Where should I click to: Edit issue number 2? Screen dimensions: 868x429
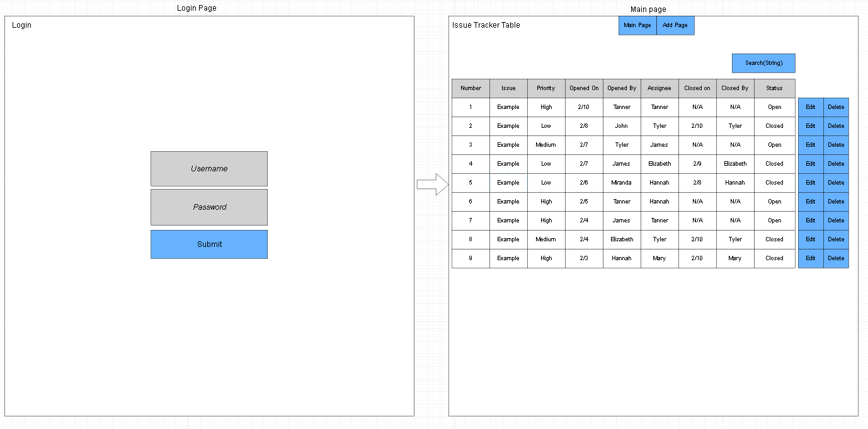811,126
